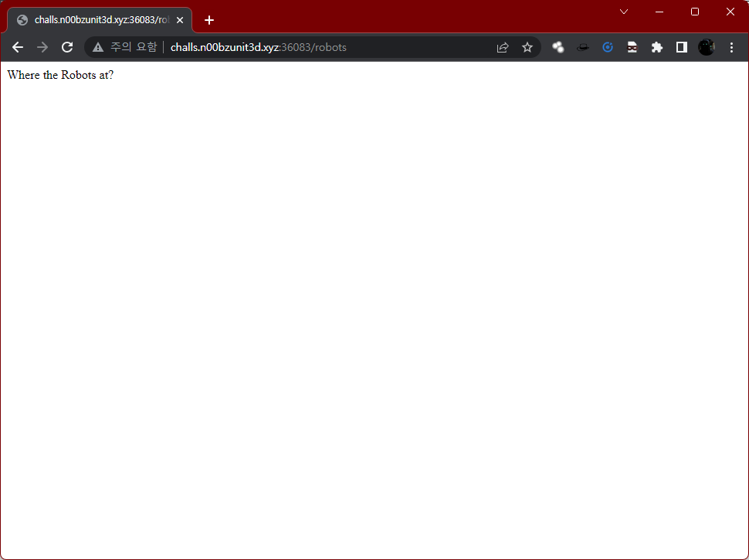The height and width of the screenshot is (560, 749).
Task: Maximize the browser window
Action: pyautogui.click(x=695, y=12)
